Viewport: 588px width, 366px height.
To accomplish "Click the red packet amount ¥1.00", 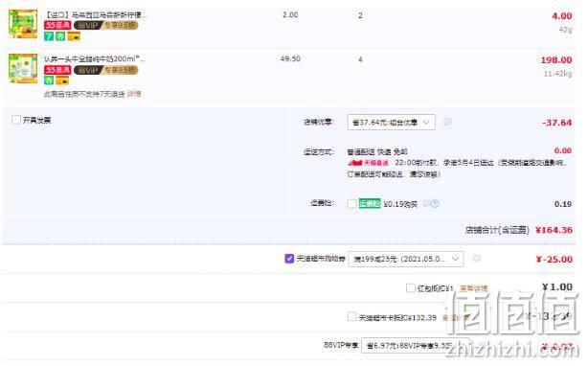I will click(x=556, y=286).
